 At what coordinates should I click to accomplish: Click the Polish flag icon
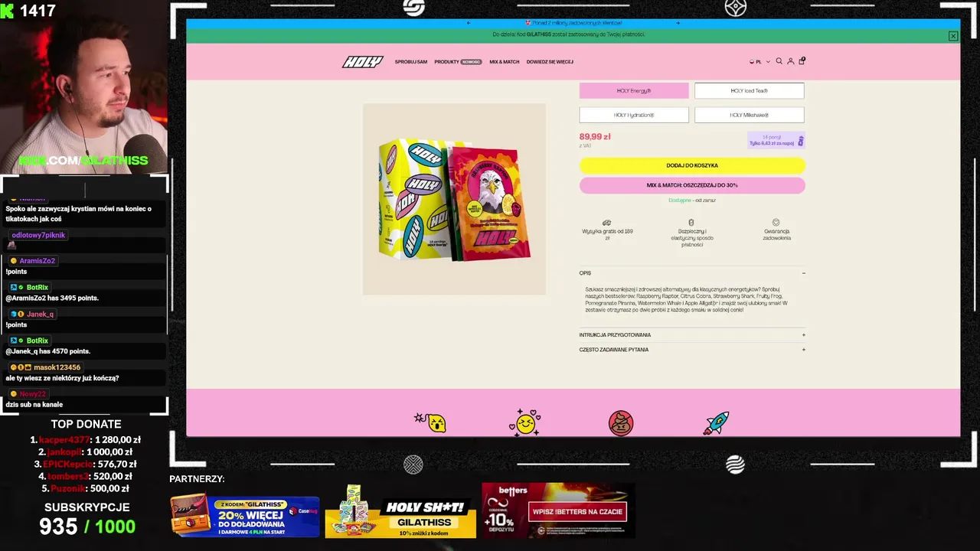click(x=752, y=62)
